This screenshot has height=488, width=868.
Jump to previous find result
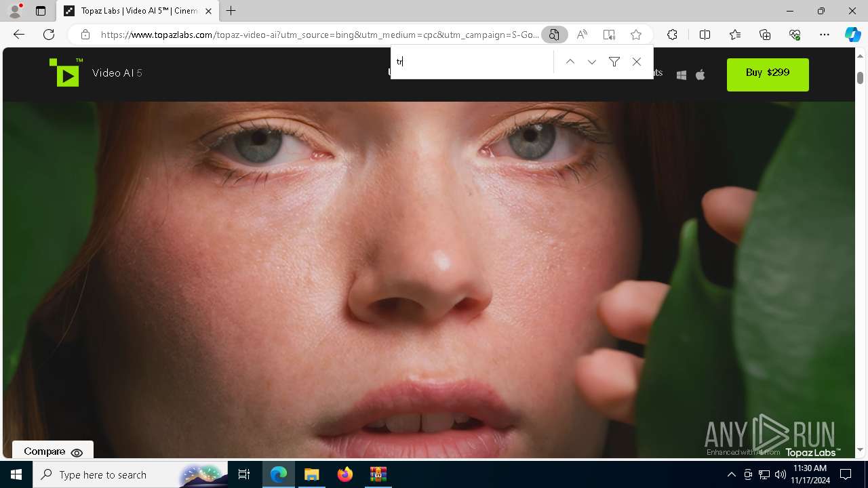tap(570, 62)
